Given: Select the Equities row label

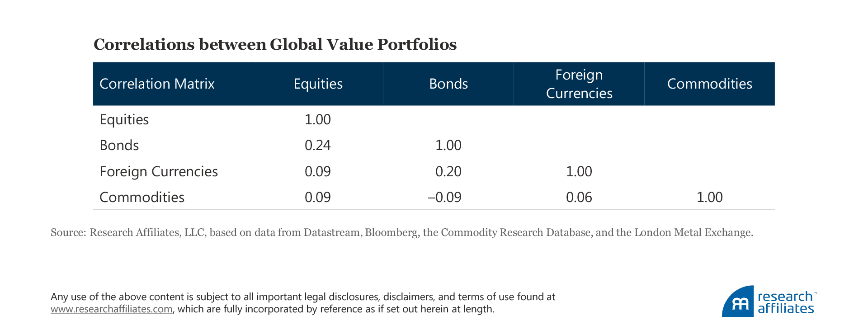Looking at the screenshot, I should (x=124, y=119).
